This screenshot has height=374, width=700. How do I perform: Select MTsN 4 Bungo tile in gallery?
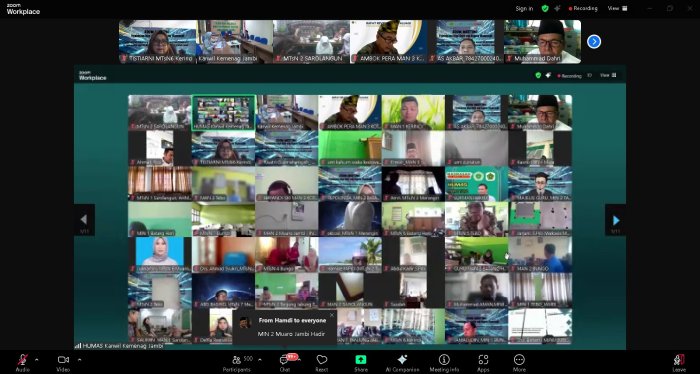click(287, 254)
